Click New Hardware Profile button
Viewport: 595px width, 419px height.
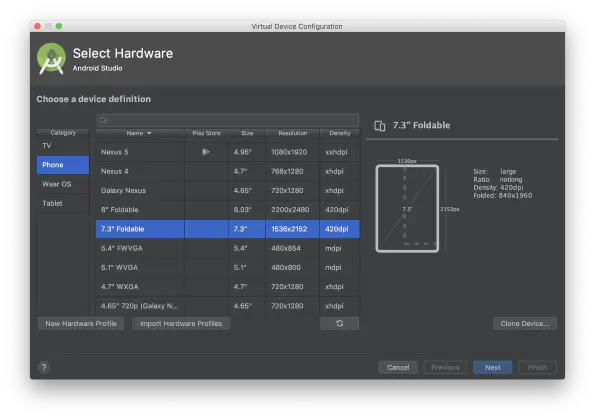coord(81,323)
